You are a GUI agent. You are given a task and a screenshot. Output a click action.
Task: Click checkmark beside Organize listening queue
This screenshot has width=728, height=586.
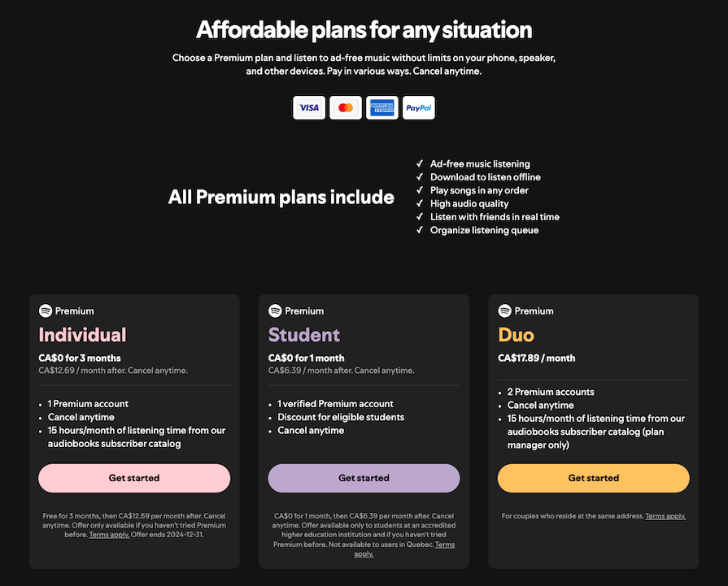coord(419,230)
